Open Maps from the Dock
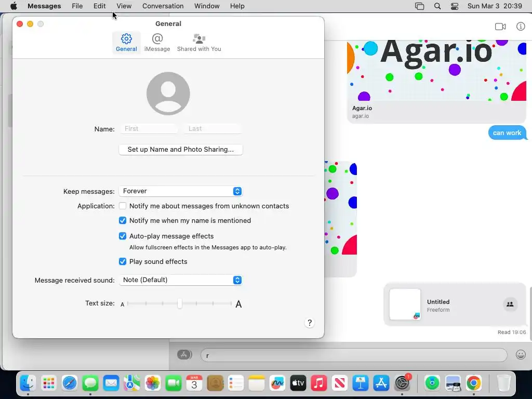This screenshot has width=532, height=399. pos(131,383)
